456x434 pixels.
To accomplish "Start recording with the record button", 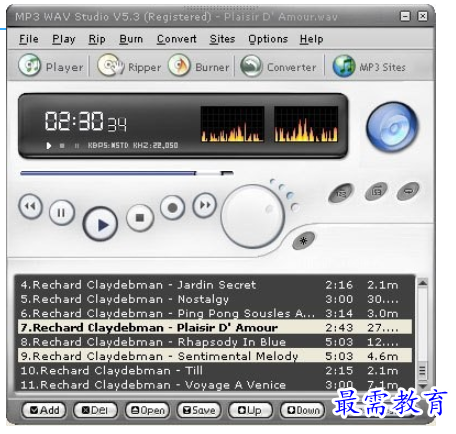I will pyautogui.click(x=172, y=207).
